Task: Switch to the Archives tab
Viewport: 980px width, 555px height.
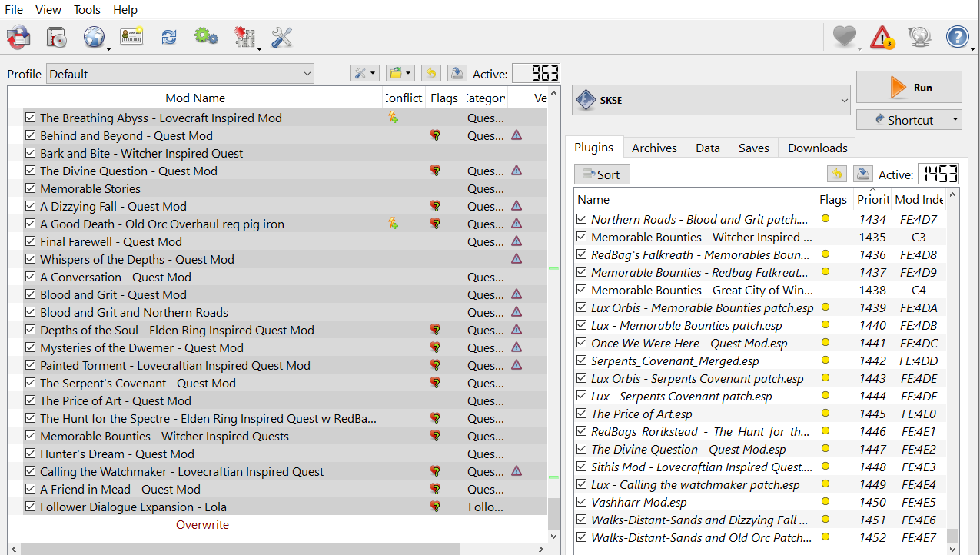Action: pyautogui.click(x=654, y=148)
